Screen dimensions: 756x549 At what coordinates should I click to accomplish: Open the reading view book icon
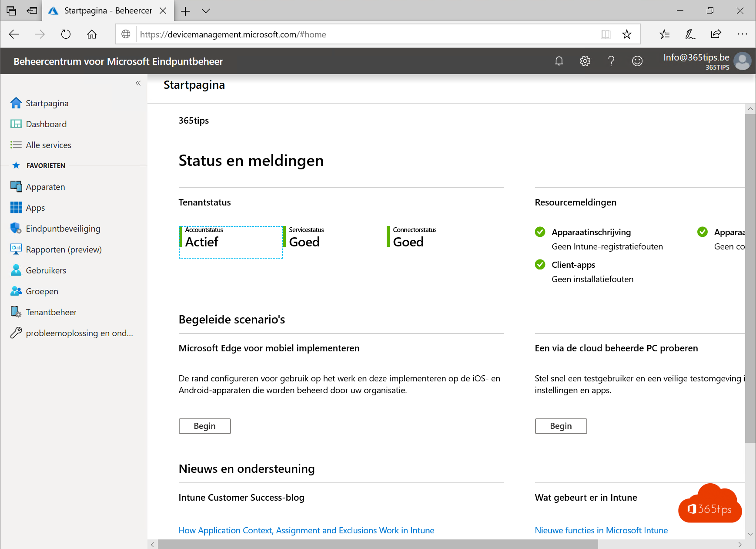pyautogui.click(x=605, y=34)
